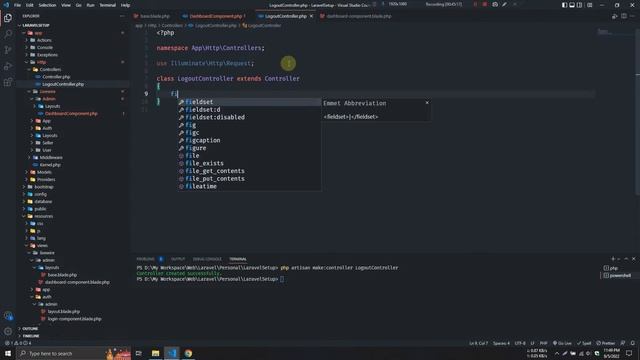The width and height of the screenshot is (640, 360).
Task: Toggle secondary sidebar layout icon
Action: coord(579,5)
